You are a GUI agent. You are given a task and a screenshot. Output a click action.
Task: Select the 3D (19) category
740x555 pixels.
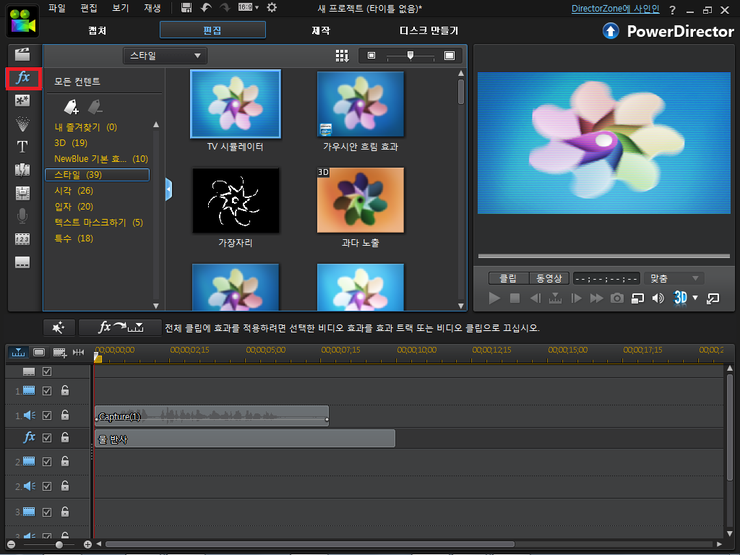[x=71, y=143]
